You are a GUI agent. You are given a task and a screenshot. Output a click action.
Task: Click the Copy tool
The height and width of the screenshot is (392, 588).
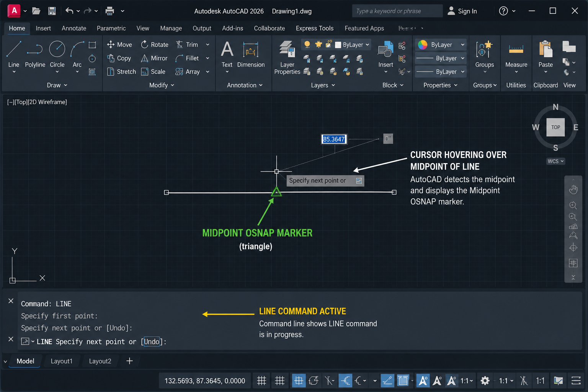click(x=119, y=58)
